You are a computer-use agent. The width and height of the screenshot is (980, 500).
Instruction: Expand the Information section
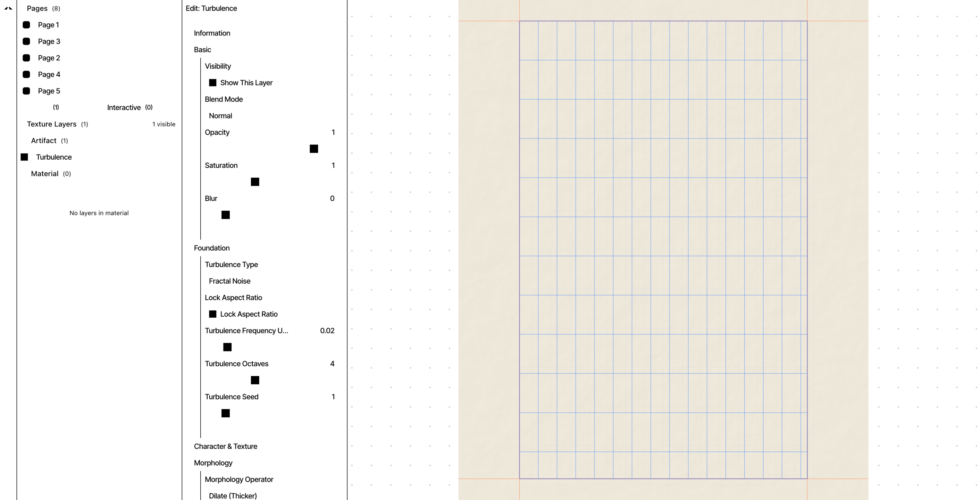coord(212,33)
